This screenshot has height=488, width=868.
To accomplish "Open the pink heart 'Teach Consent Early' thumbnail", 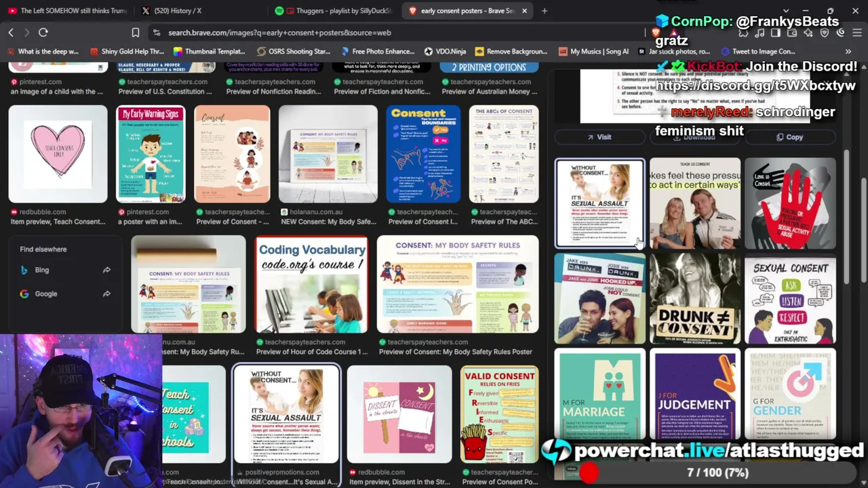I will pos(58,154).
